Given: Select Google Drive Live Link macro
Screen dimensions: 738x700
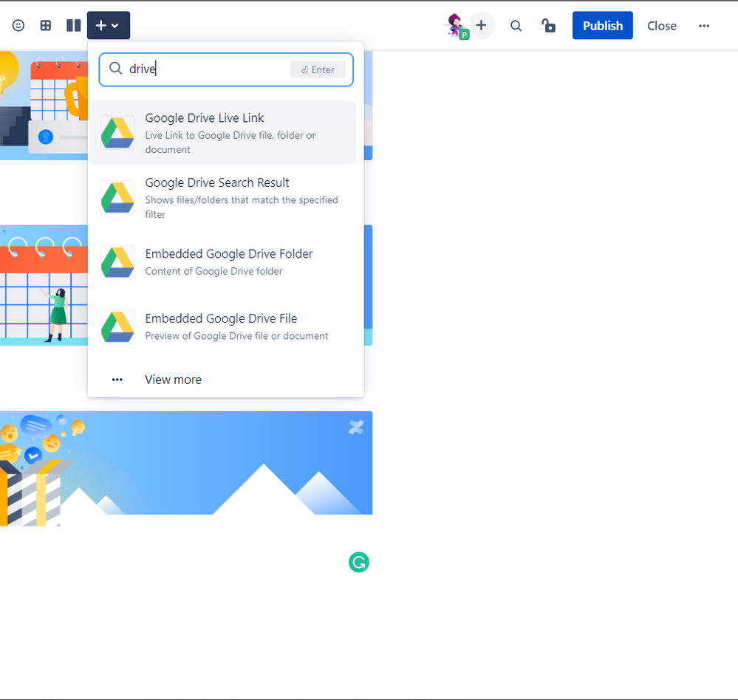Looking at the screenshot, I should pyautogui.click(x=223, y=133).
